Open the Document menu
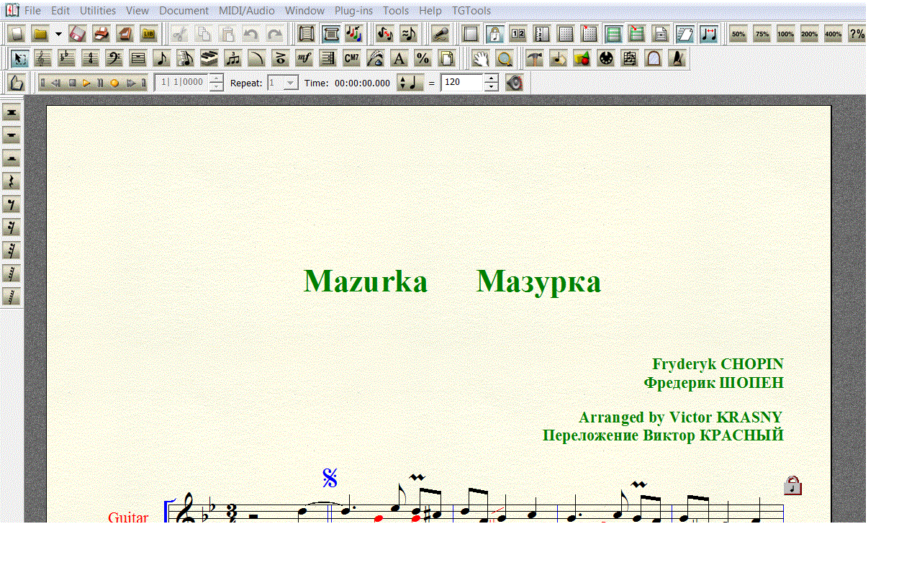This screenshot has width=917, height=588. click(184, 11)
